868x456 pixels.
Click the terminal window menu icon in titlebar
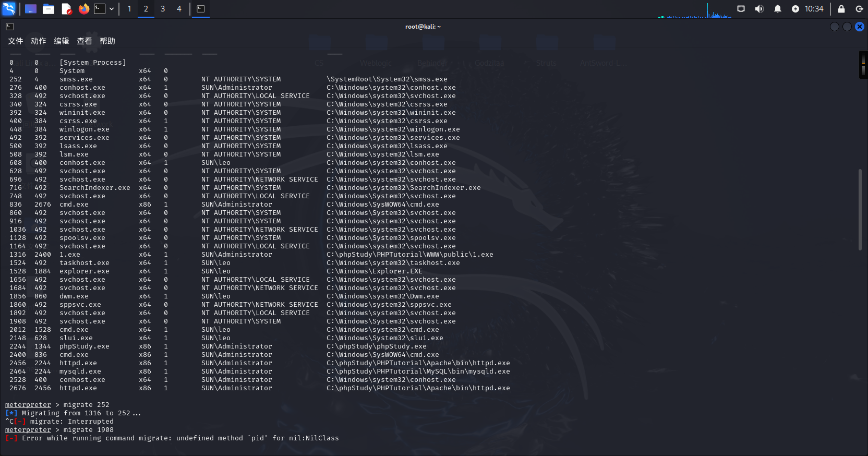[x=10, y=27]
